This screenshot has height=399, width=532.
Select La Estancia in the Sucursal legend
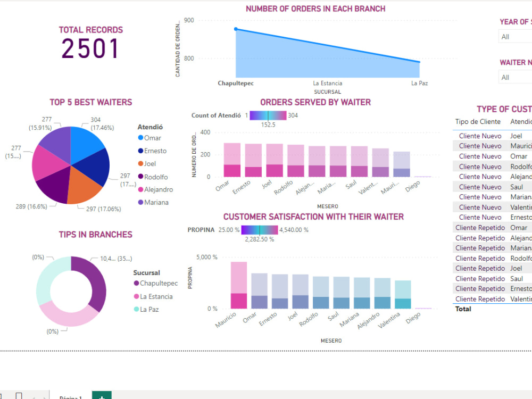coord(153,296)
